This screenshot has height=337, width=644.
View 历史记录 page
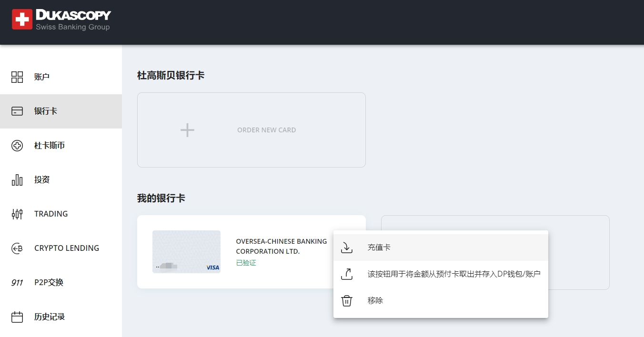click(x=61, y=317)
